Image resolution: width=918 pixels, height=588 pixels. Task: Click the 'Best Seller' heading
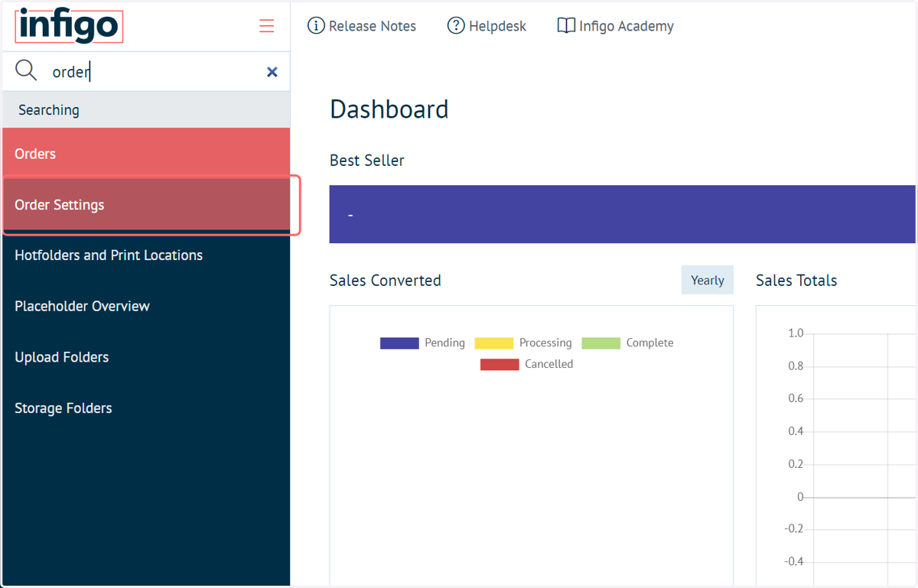[x=367, y=161]
